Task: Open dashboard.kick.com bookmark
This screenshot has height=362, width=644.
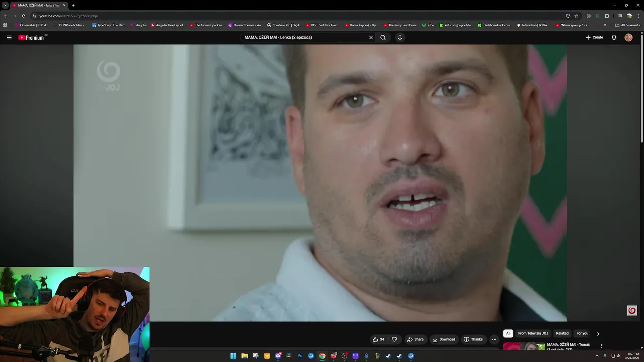Action: [x=495, y=25]
